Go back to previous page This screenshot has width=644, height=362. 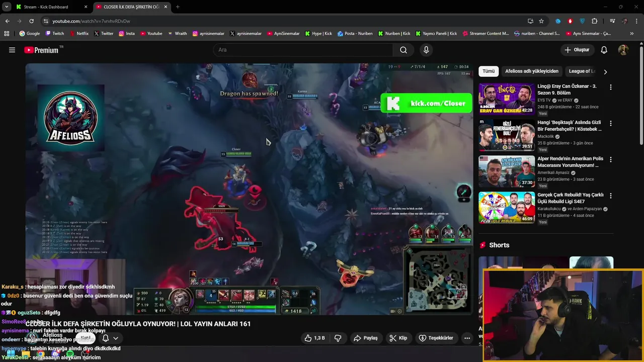(x=7, y=21)
